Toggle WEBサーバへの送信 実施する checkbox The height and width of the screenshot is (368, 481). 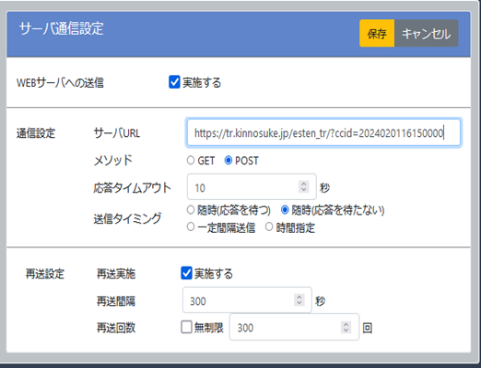point(174,82)
